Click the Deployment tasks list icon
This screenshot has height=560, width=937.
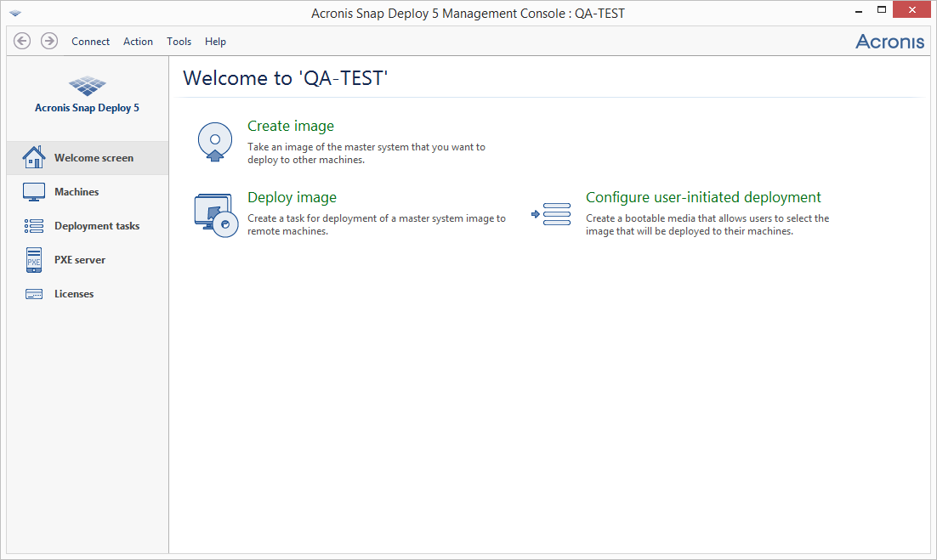pos(33,226)
